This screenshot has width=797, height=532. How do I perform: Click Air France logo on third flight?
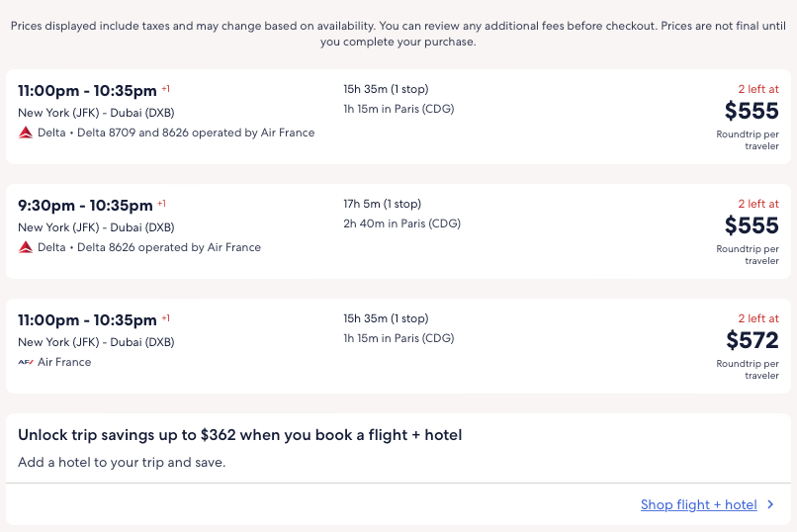coord(26,362)
